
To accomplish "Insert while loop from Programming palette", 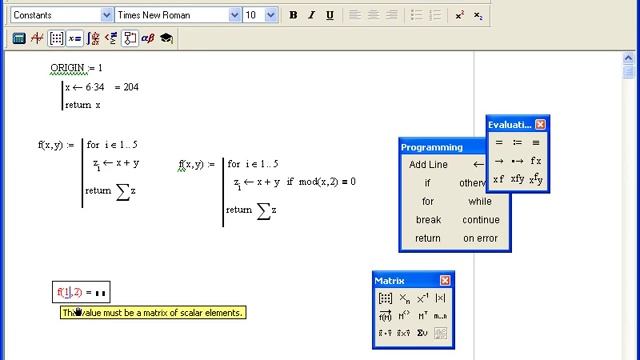I will click(x=480, y=201).
